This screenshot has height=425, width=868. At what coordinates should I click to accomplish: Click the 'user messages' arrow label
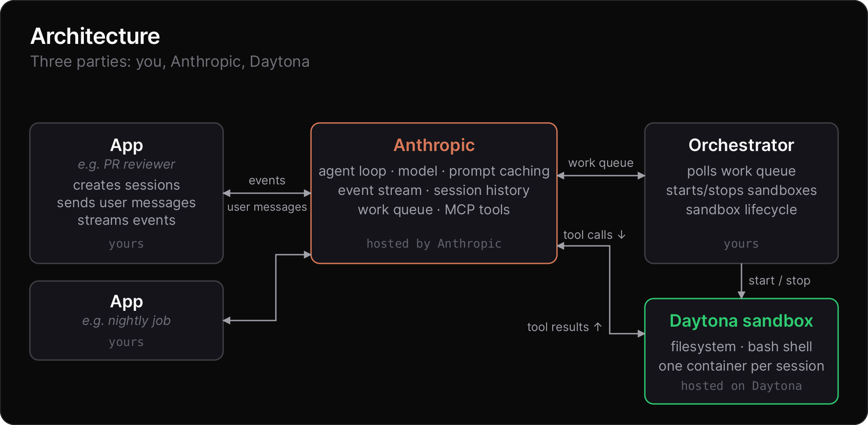pyautogui.click(x=267, y=207)
